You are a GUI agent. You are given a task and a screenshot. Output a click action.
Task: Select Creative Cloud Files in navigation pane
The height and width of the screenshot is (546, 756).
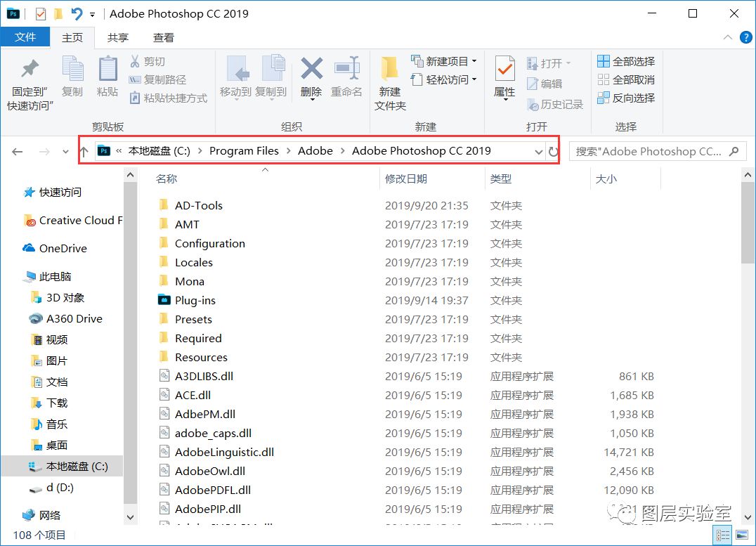point(72,221)
